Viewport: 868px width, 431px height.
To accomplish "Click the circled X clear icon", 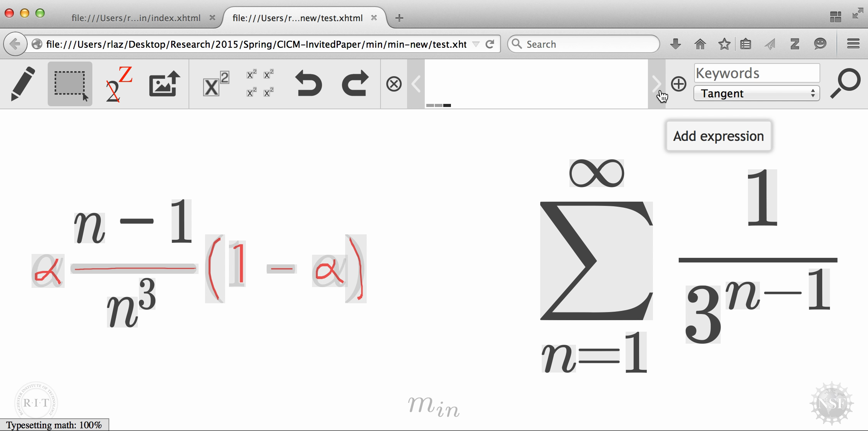I will 394,84.
